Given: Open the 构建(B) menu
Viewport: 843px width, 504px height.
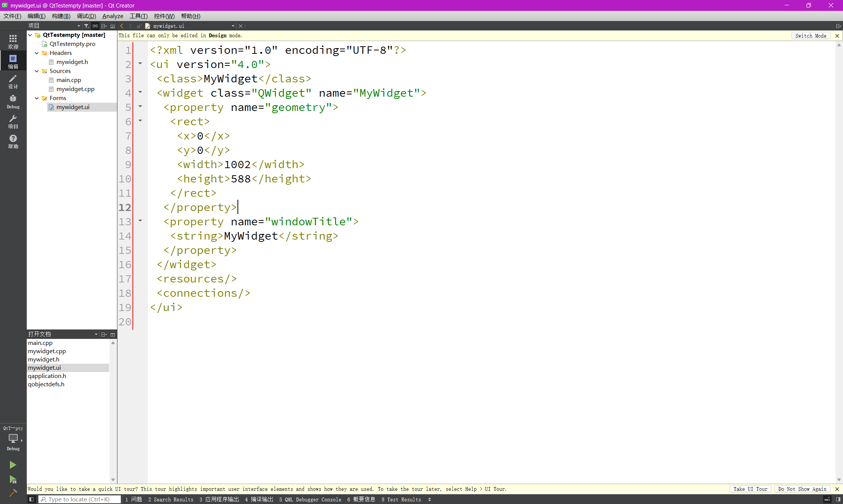Looking at the screenshot, I should tap(61, 16).
